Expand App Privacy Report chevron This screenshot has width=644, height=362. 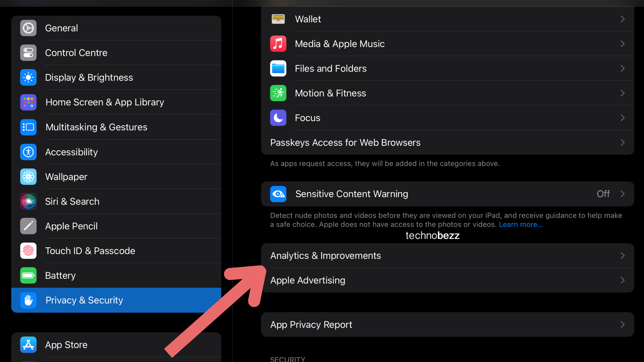click(623, 325)
